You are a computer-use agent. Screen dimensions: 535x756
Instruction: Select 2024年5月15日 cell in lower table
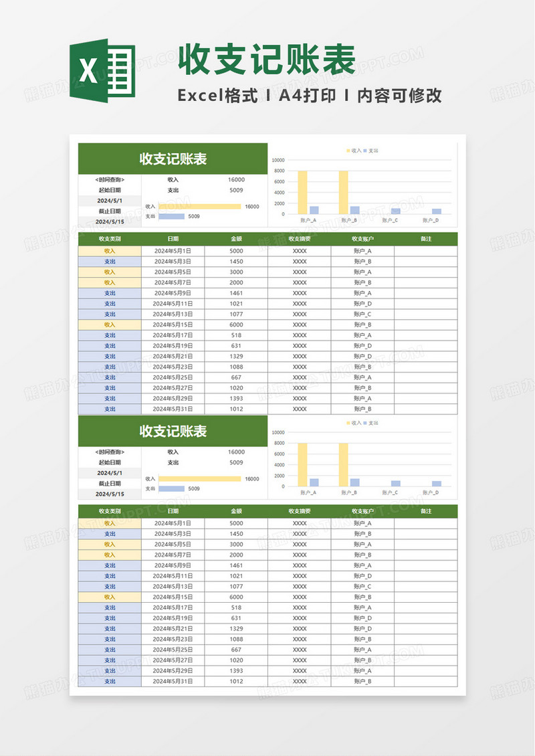(x=173, y=597)
